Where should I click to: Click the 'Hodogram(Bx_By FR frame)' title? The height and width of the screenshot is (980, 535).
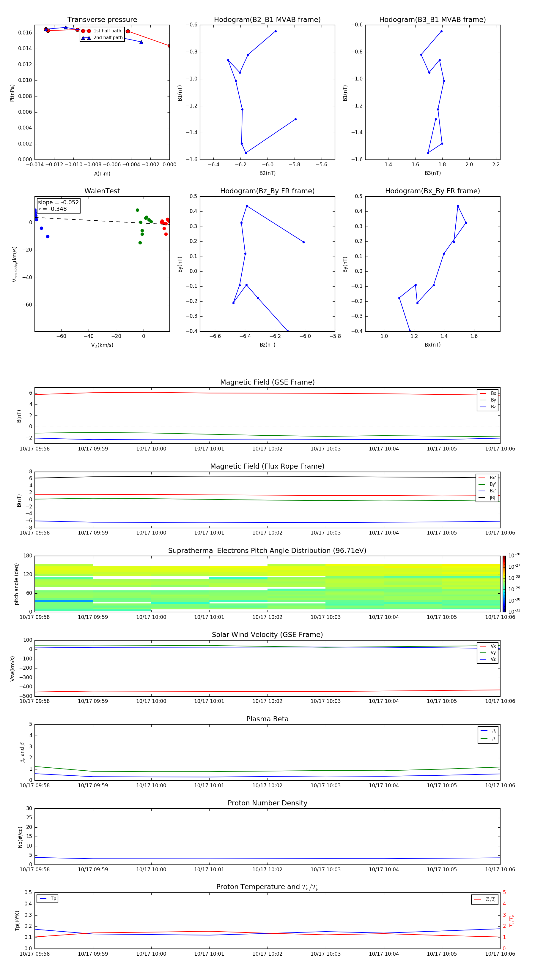432,191
